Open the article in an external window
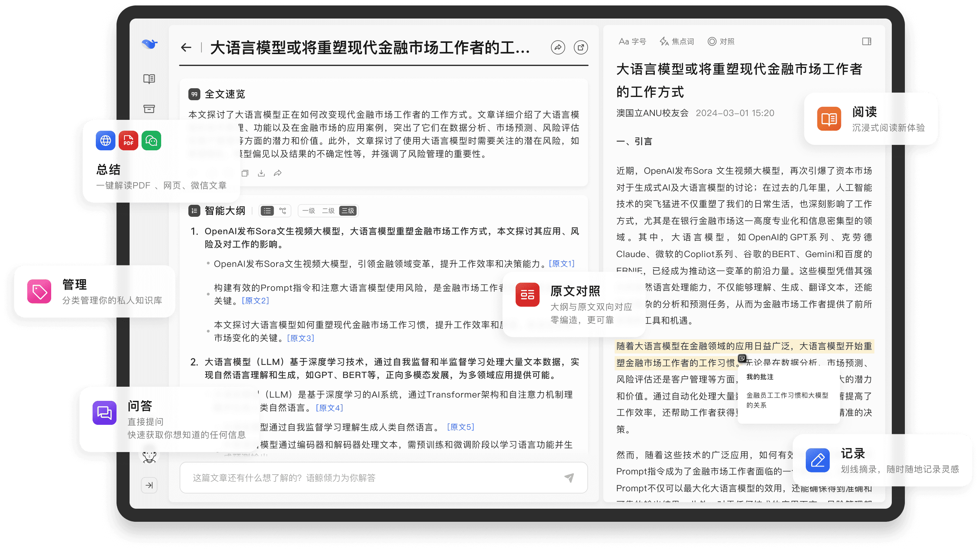This screenshot has width=980, height=549. coord(580,48)
